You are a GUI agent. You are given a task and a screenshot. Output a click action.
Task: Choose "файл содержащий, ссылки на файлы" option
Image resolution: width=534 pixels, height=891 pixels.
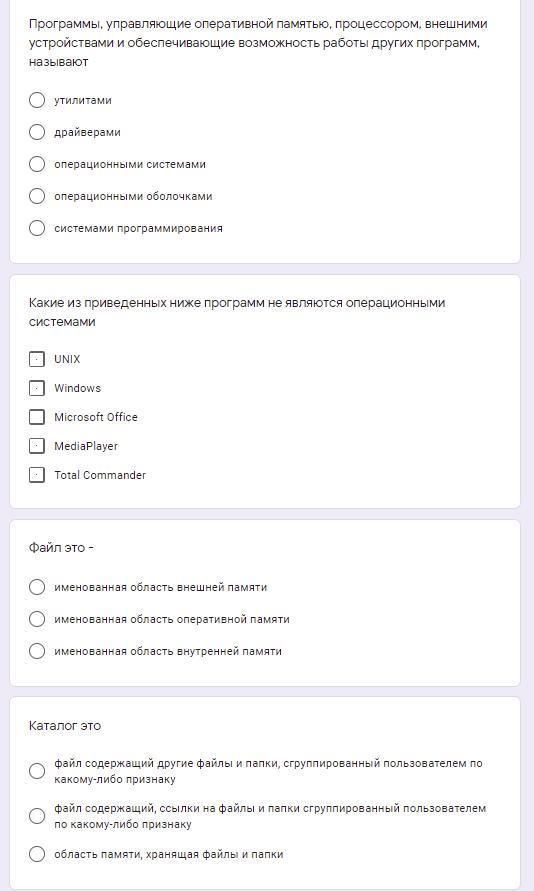[x=37, y=816]
